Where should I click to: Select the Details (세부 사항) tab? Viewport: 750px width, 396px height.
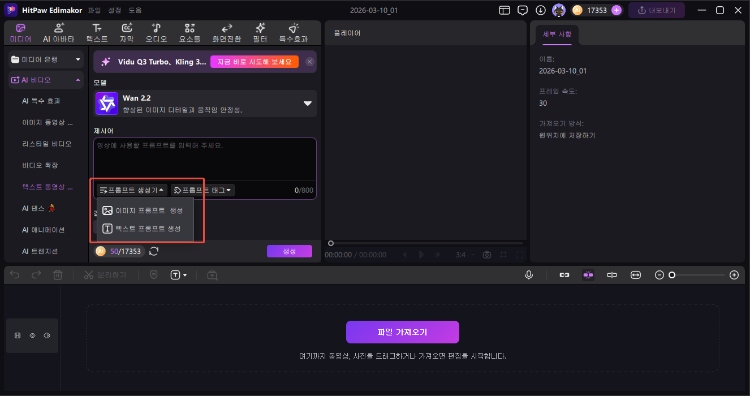tap(557, 34)
